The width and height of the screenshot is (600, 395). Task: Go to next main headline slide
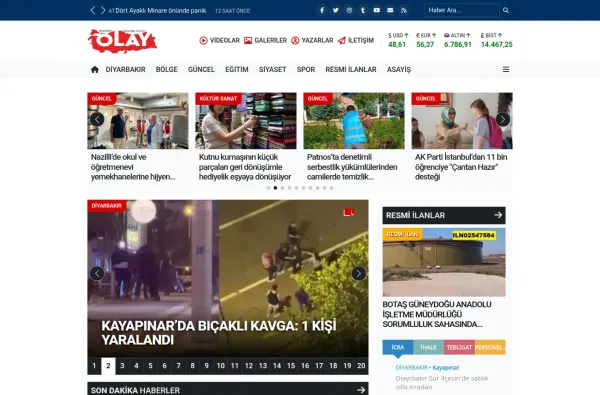[359, 273]
